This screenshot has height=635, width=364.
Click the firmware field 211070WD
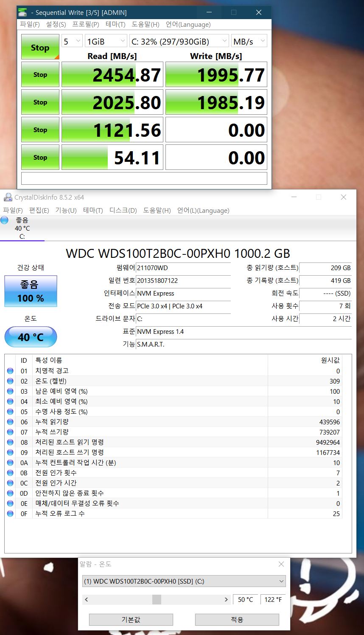[x=183, y=268]
